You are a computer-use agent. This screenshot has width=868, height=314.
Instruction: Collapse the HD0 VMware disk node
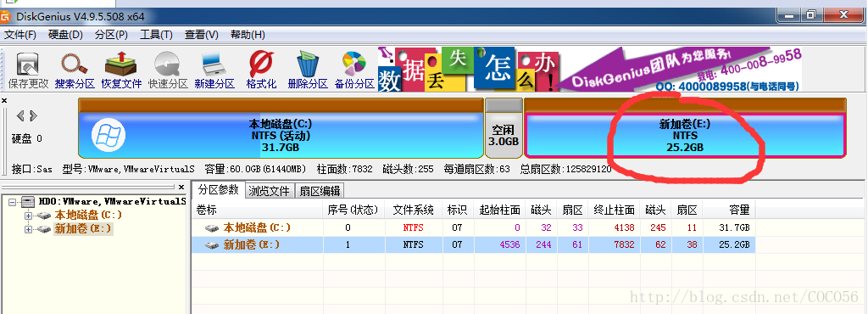click(13, 202)
